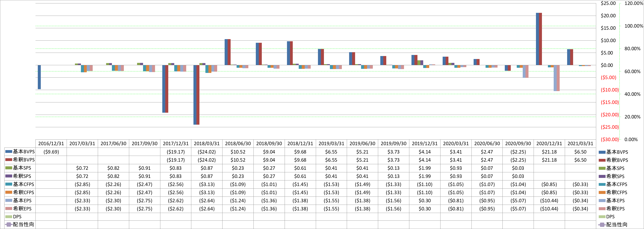Select the 2019/12/31 column header
The height and width of the screenshot is (229, 644).
pyautogui.click(x=424, y=143)
